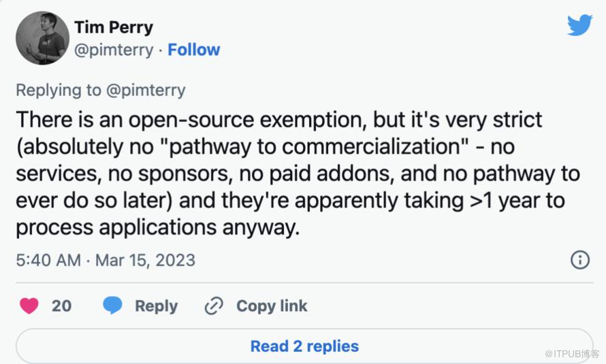Image resolution: width=606 pixels, height=364 pixels.
Task: Click the Copy link text
Action: point(272,305)
